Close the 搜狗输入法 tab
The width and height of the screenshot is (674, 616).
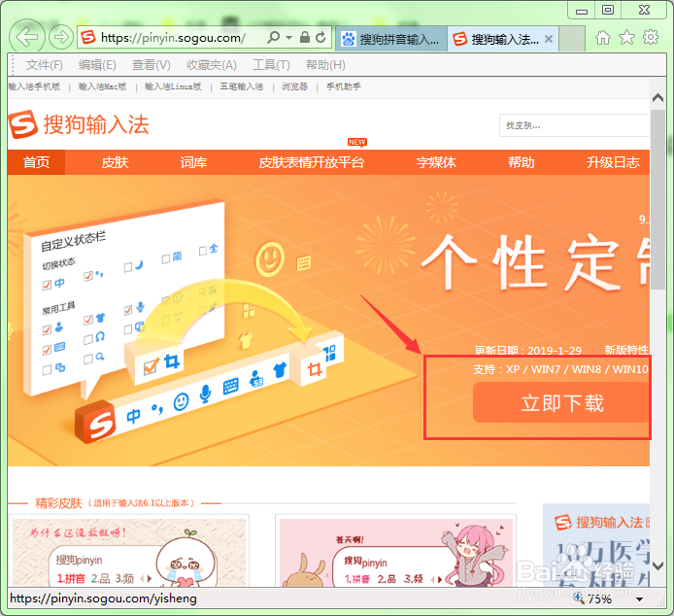pos(549,39)
